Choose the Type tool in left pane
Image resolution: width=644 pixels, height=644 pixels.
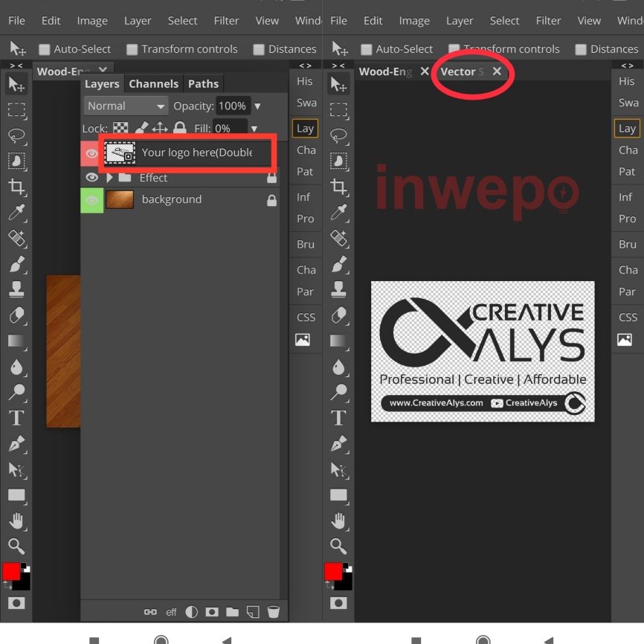pos(16,418)
